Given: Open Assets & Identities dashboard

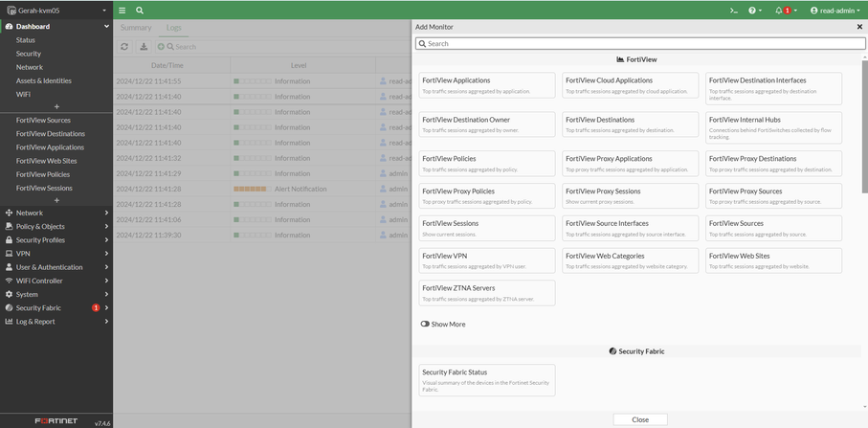Looking at the screenshot, I should tap(44, 80).
